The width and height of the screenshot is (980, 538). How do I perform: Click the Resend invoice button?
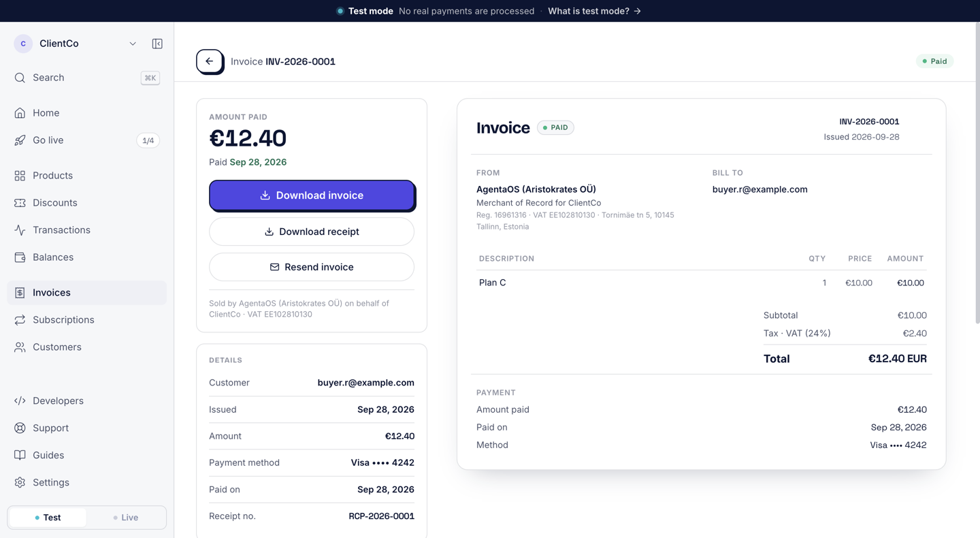[x=312, y=267]
